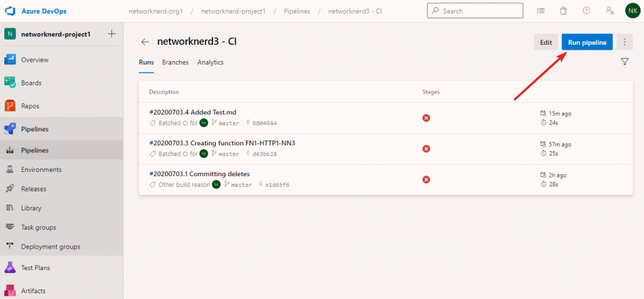Click the Library books icon
This screenshot has height=299, width=644.
(10, 208)
